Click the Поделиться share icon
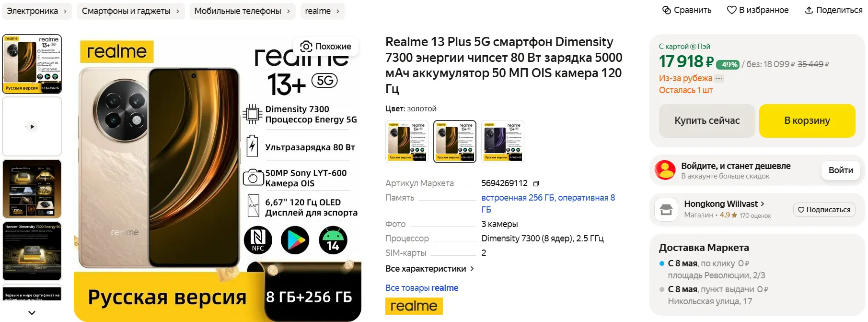This screenshot has height=322, width=868. click(809, 10)
